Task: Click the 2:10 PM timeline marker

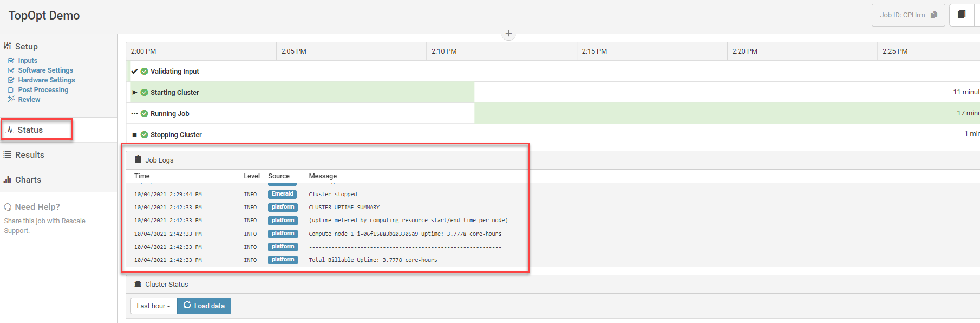Action: click(444, 51)
